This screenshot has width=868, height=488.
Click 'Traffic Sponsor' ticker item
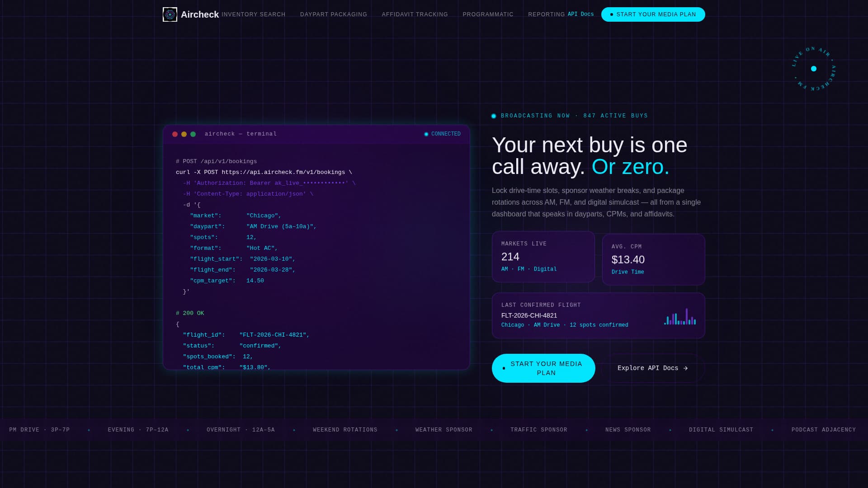[539, 430]
